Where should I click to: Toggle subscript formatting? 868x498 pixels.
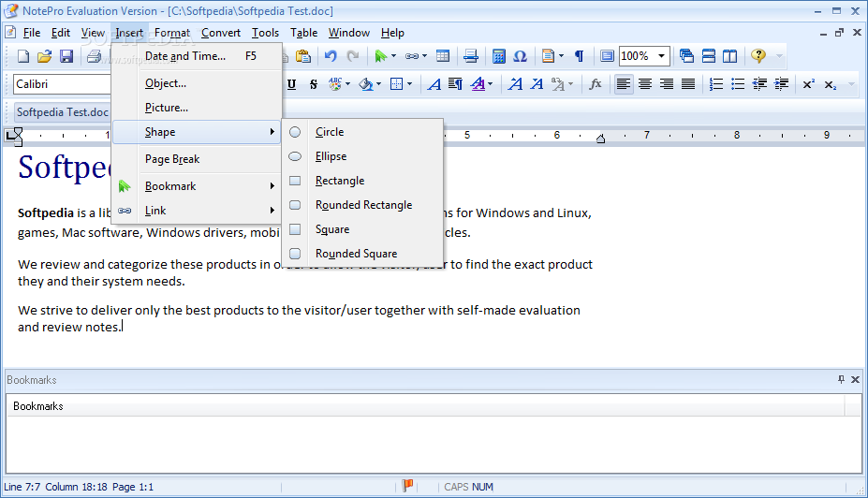pyautogui.click(x=831, y=84)
